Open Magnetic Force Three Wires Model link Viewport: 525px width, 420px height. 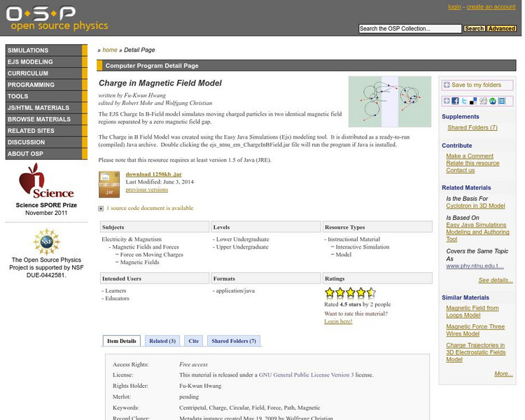[475, 330]
